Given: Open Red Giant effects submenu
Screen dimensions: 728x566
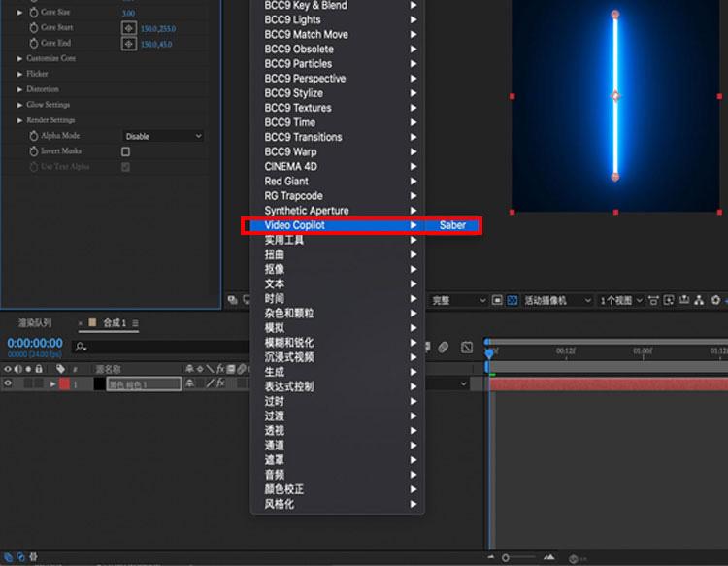Looking at the screenshot, I should (338, 182).
